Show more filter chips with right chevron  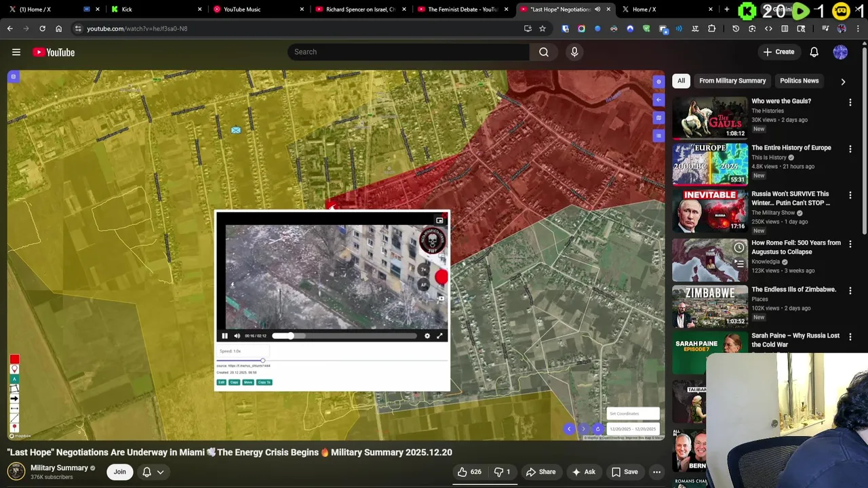pyautogui.click(x=843, y=81)
